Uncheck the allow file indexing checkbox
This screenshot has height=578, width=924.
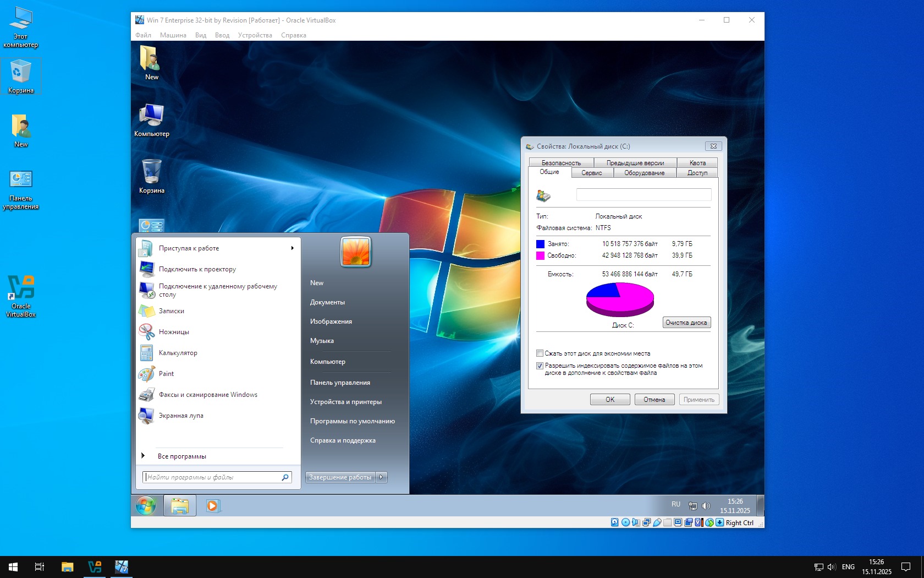pos(540,366)
